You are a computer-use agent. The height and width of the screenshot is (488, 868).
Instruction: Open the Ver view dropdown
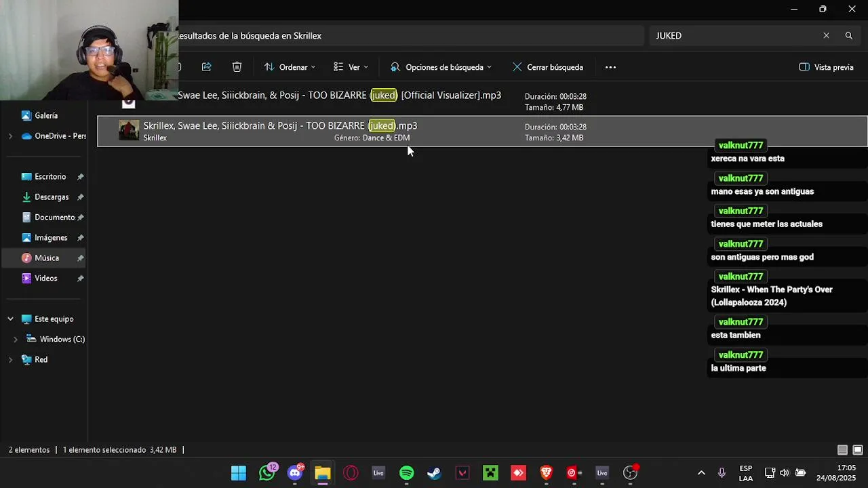(x=351, y=67)
